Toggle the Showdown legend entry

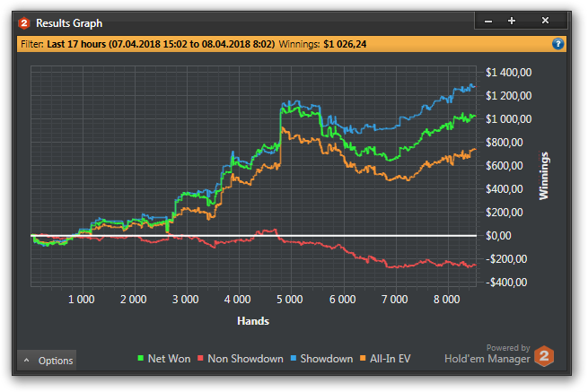point(321,359)
